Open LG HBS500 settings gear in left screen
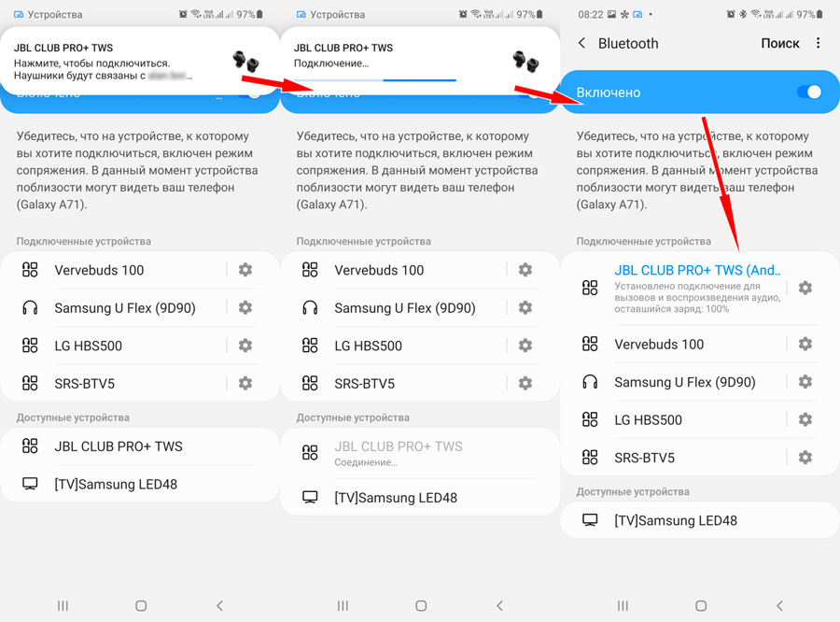The image size is (840, 622). [245, 346]
